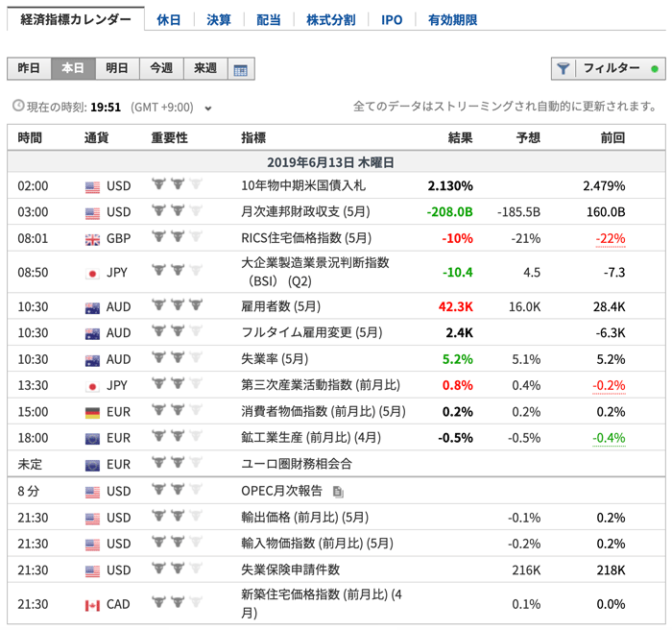
Task: Open the calendar date picker icon
Action: [240, 69]
